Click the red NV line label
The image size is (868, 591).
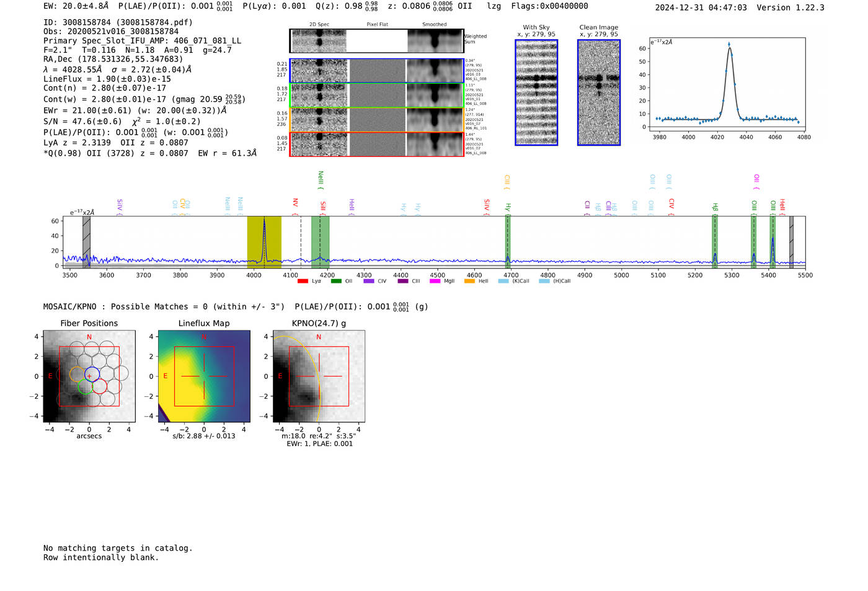pos(296,207)
